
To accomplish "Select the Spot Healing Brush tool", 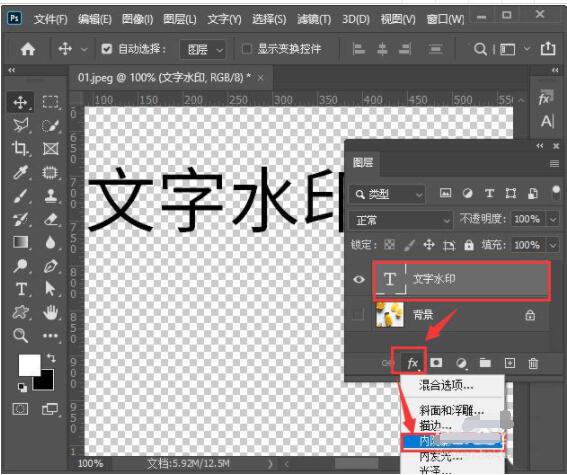I will (x=50, y=172).
